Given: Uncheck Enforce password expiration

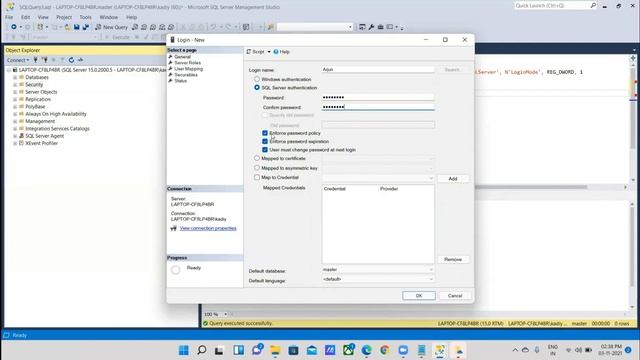Looking at the screenshot, I should pyautogui.click(x=265, y=141).
